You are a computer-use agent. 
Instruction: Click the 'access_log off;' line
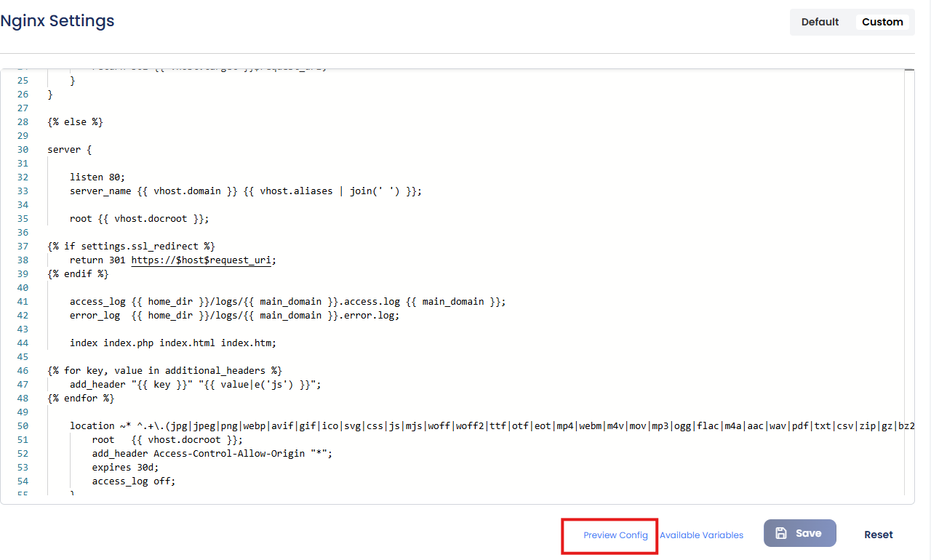(x=134, y=481)
